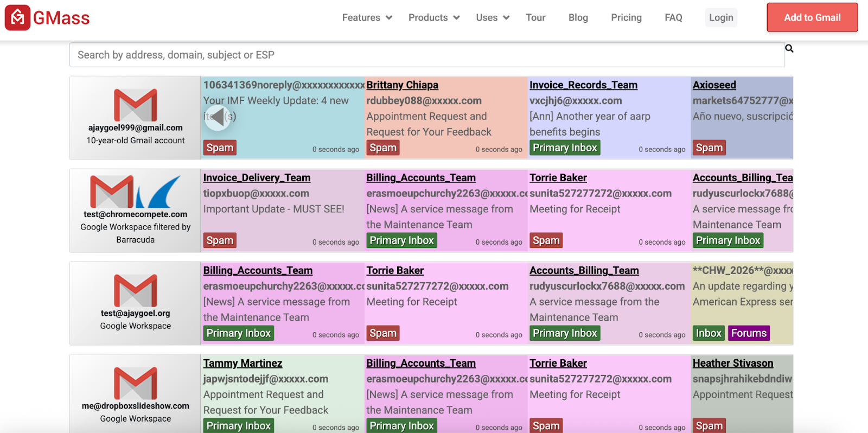Click the rdubbey088@xxxxx.com address
Viewport: 868px width, 433px height.
pos(424,100)
